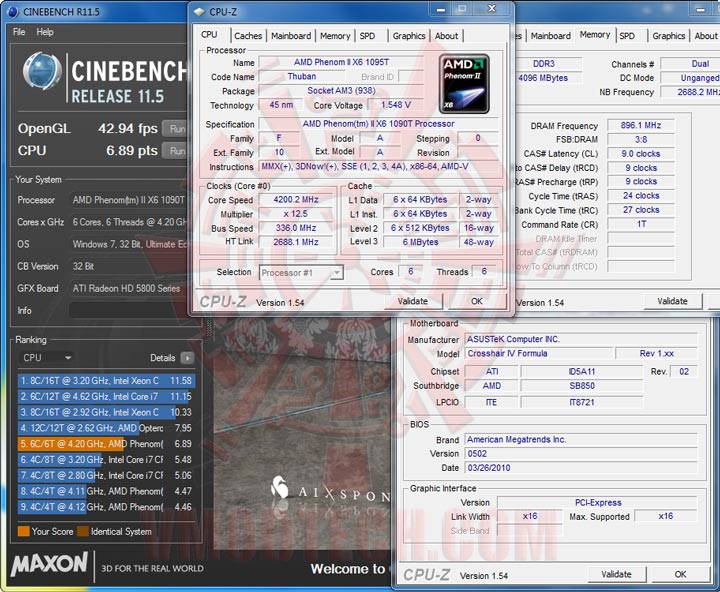Open SPD tab in the memory CPU-Z window
The image size is (720, 592).
tap(627, 36)
